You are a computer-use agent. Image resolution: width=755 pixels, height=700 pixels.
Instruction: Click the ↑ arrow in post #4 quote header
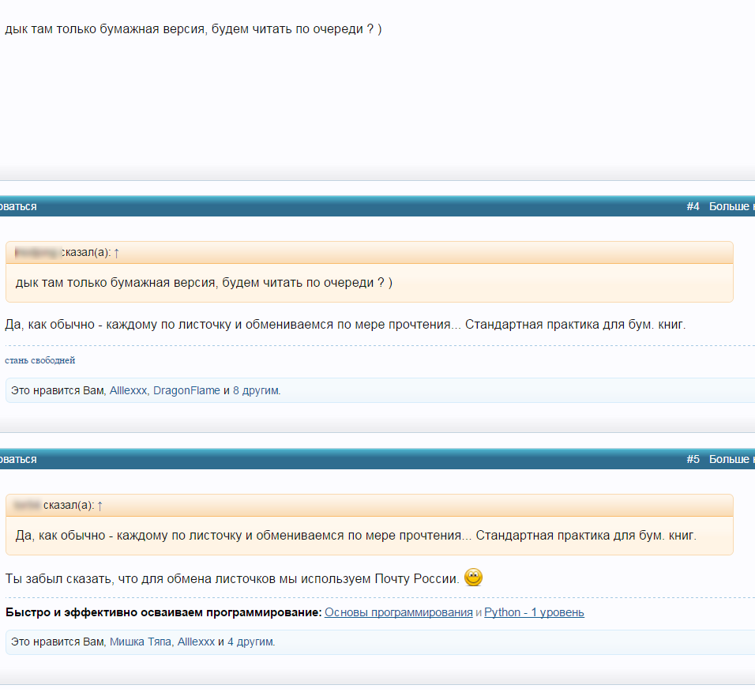[116, 253]
